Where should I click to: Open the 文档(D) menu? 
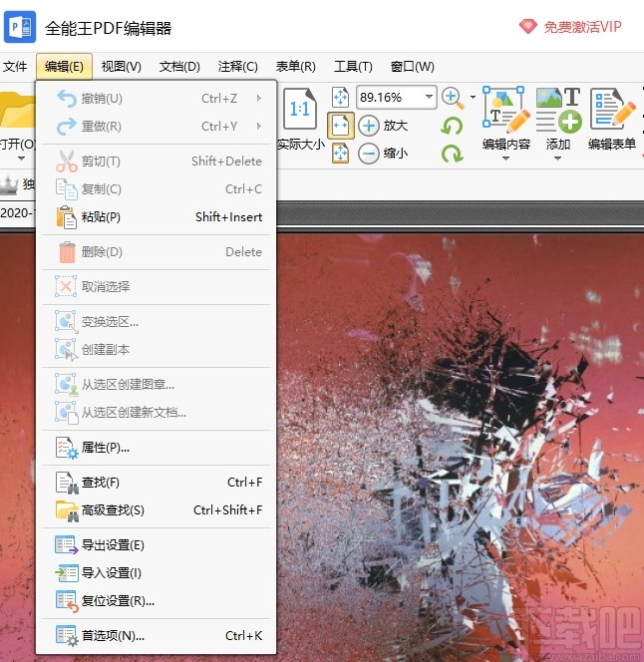pos(179,67)
